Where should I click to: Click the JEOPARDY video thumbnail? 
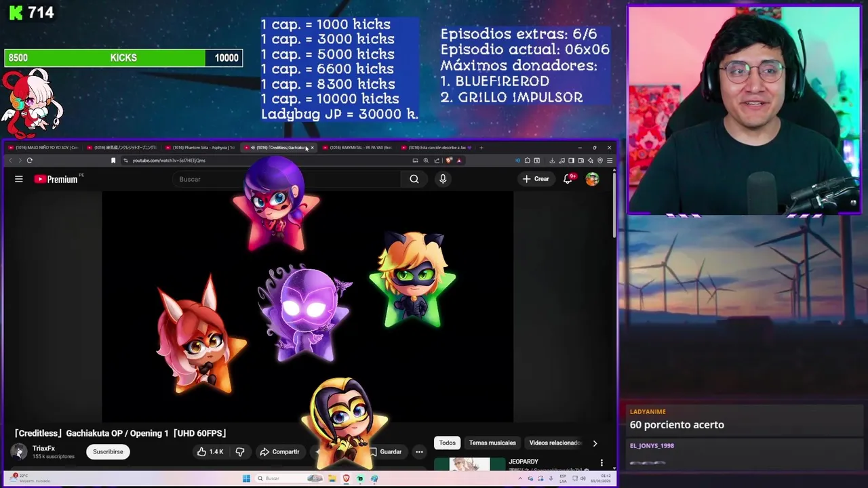469,464
